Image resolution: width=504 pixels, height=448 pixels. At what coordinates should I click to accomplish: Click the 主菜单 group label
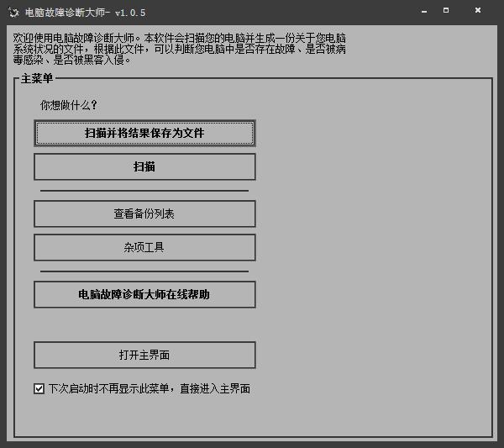click(37, 78)
